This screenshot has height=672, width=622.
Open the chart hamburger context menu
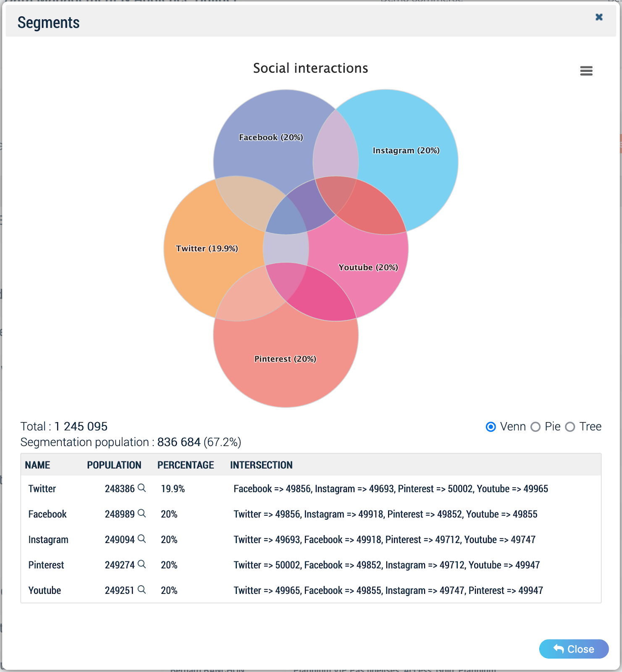[586, 71]
